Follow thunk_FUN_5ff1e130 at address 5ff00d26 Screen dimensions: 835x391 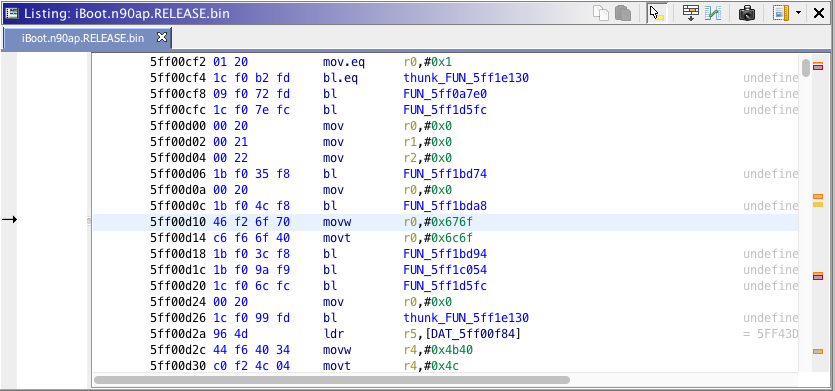click(x=466, y=318)
